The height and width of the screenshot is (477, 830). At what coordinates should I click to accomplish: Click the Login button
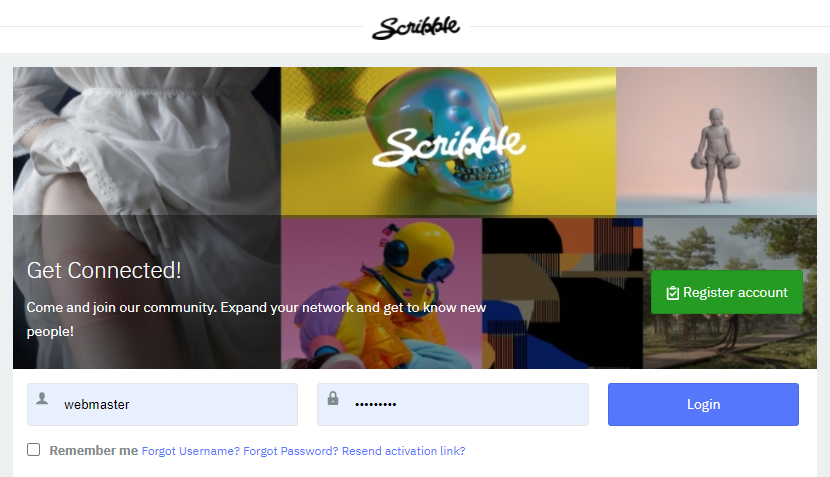pos(703,404)
